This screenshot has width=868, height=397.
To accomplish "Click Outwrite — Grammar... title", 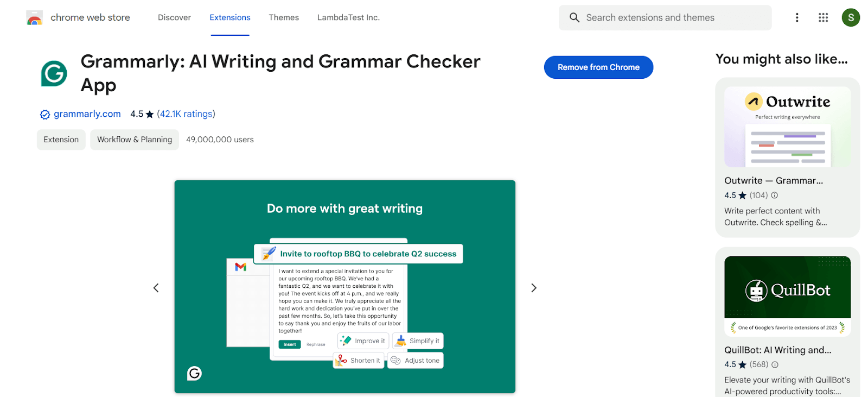I will click(774, 180).
